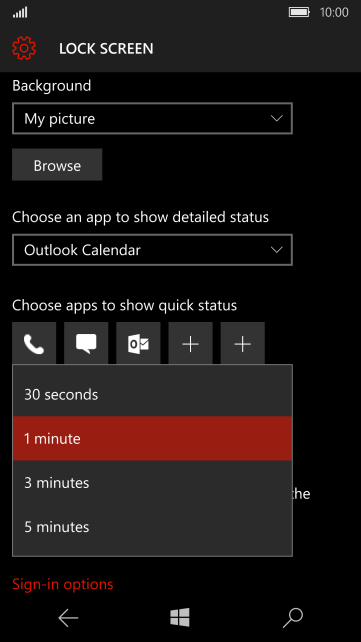The image size is (361, 642).
Task: Add app in first empty plus slot
Action: (190, 343)
